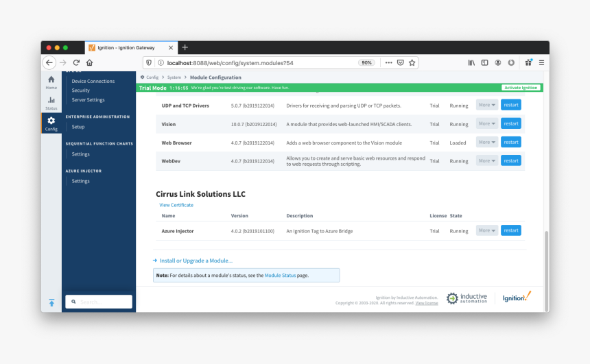Toggle the browser sidebar icon
This screenshot has width=590, height=364.
coord(484,63)
